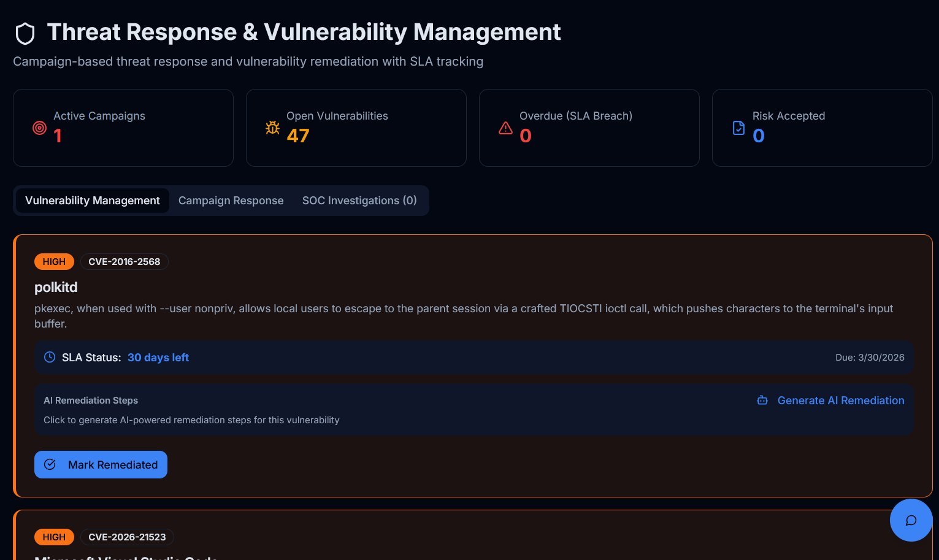Viewport: 939px width, 560px height.
Task: Select the document icon next to Risk Accepted
Action: pyautogui.click(x=738, y=128)
